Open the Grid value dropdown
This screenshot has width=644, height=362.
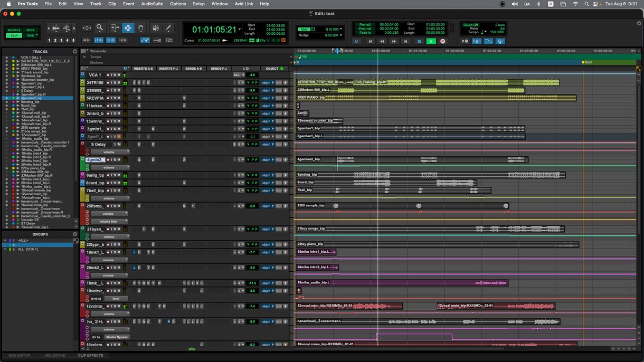click(x=341, y=29)
